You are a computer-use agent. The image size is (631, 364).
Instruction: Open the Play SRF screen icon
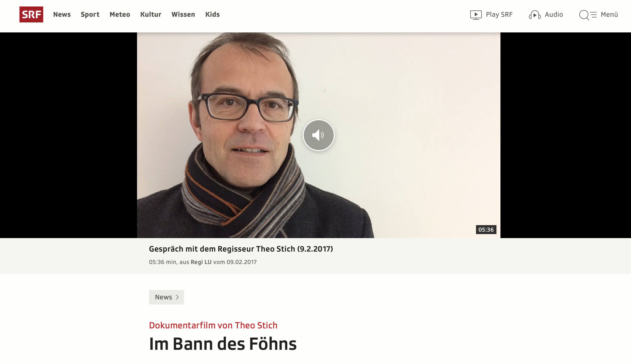point(476,15)
